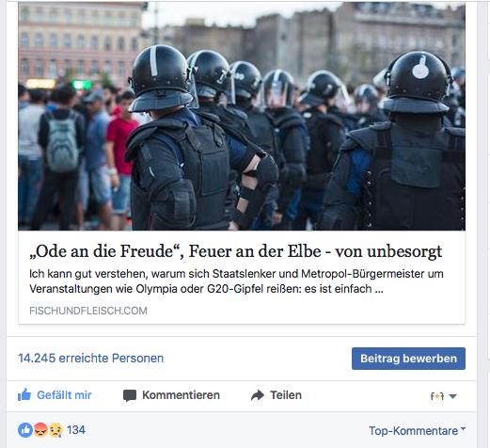Toggle like via Gefällt mir label
The width and height of the screenshot is (490, 448).
64,395
